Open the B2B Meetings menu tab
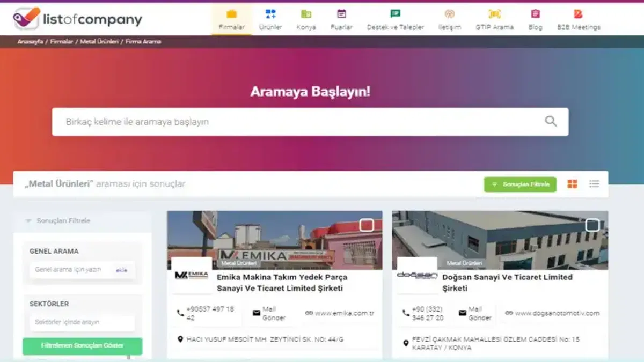Image resolution: width=644 pixels, height=362 pixels. click(x=579, y=19)
